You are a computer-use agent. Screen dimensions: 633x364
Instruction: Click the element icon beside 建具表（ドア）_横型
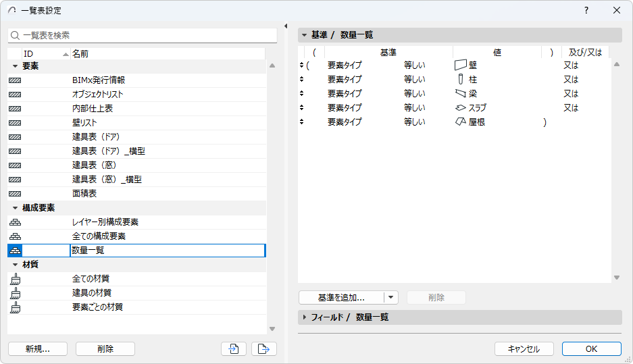[x=15, y=151]
